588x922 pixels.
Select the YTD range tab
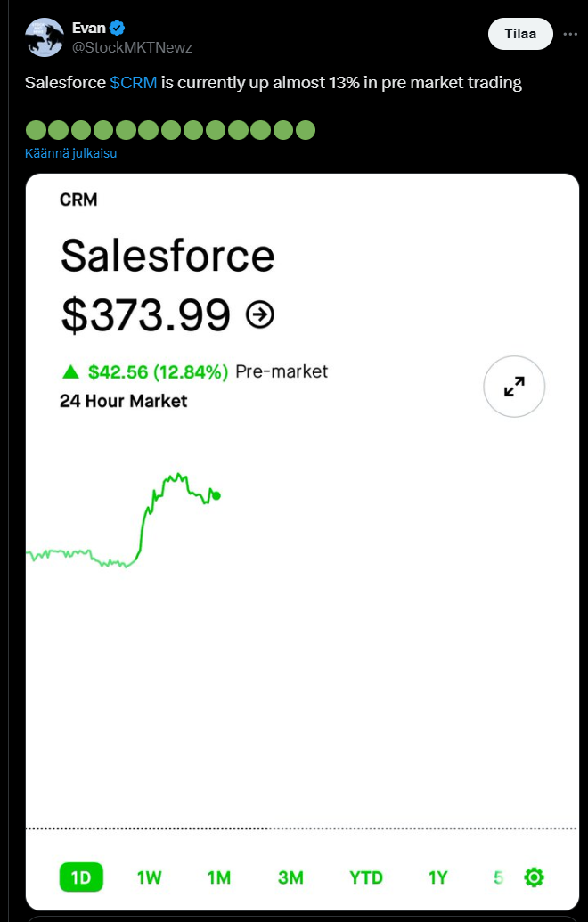coord(365,877)
